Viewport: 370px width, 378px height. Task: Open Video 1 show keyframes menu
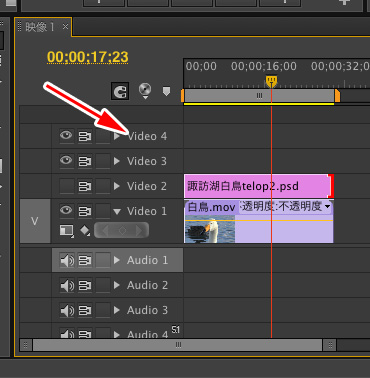pyautogui.click(x=85, y=231)
